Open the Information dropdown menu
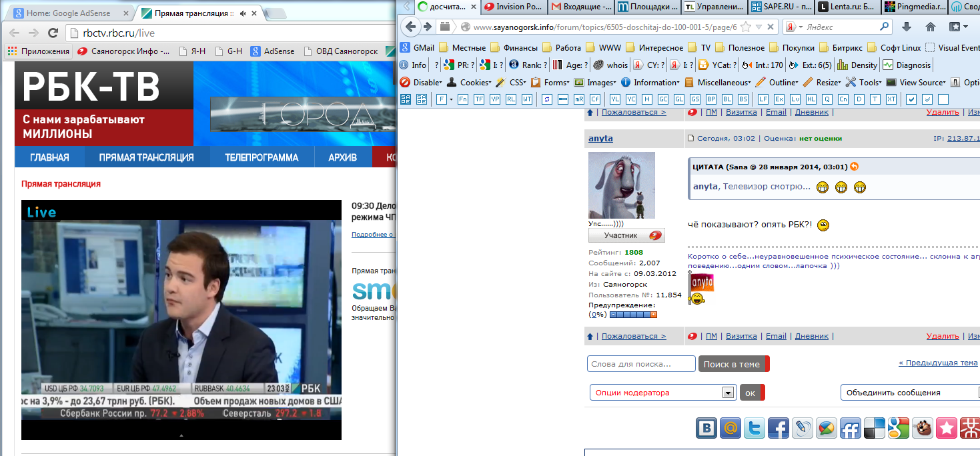Image resolution: width=980 pixels, height=456 pixels. pyautogui.click(x=650, y=83)
